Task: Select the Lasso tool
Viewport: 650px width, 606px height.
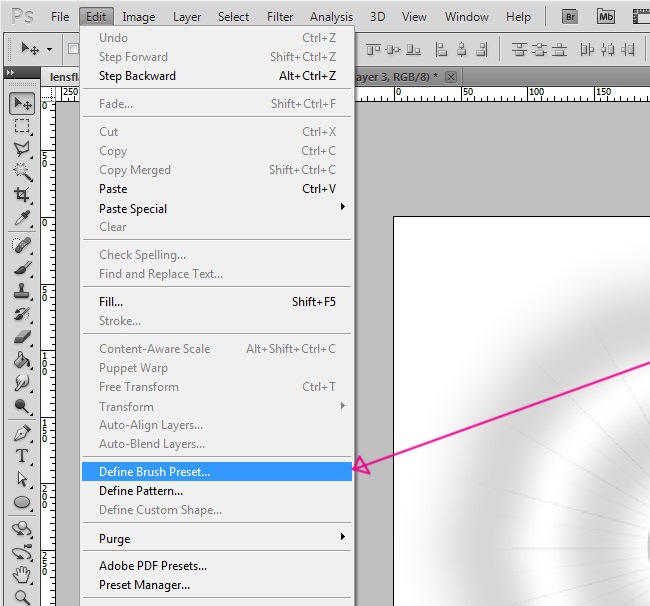Action: coord(22,149)
